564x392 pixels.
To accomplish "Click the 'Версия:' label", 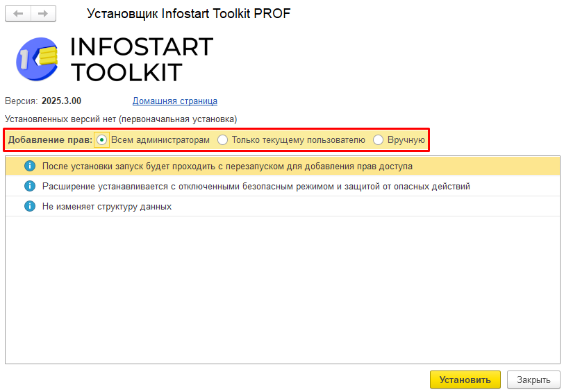I will [22, 101].
